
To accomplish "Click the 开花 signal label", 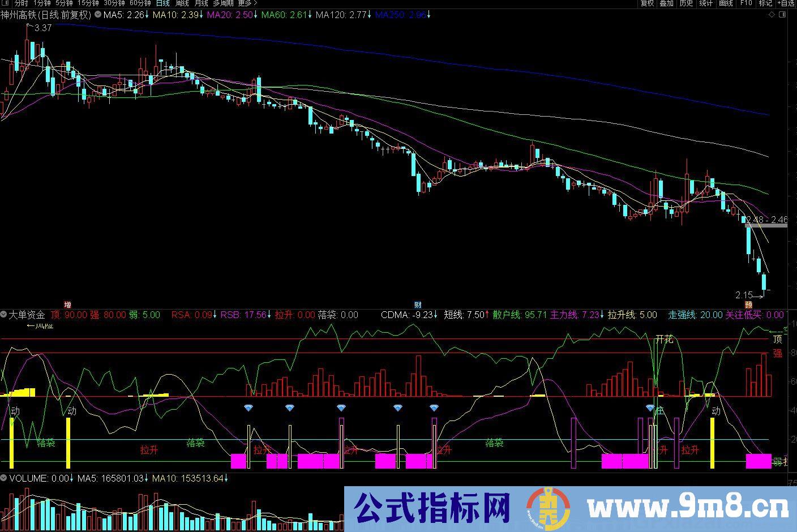I will 665,340.
